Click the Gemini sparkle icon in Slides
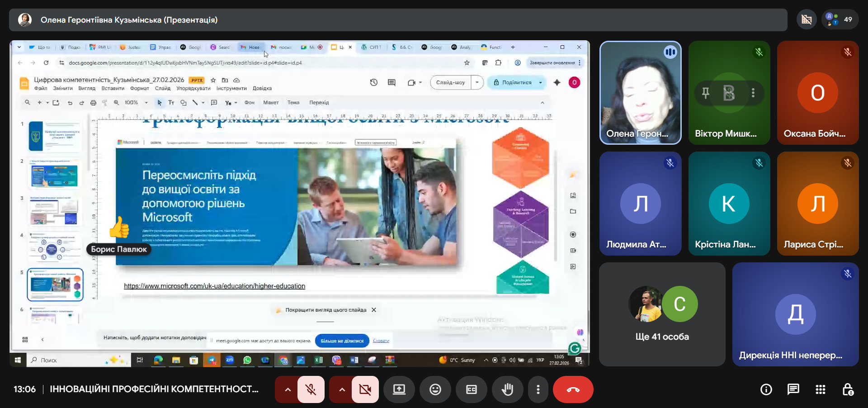Viewport: 868px width, 408px height. 557,82
